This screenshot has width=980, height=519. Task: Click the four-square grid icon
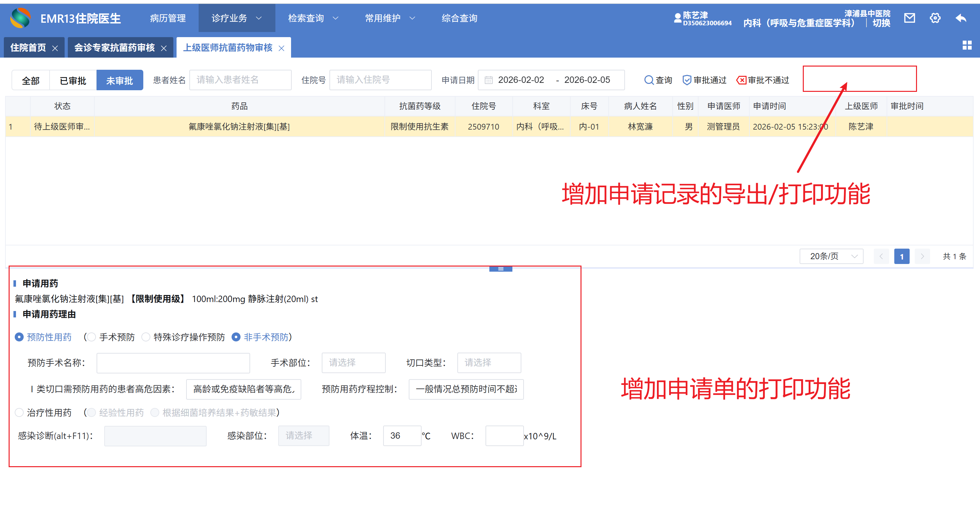pos(967,46)
